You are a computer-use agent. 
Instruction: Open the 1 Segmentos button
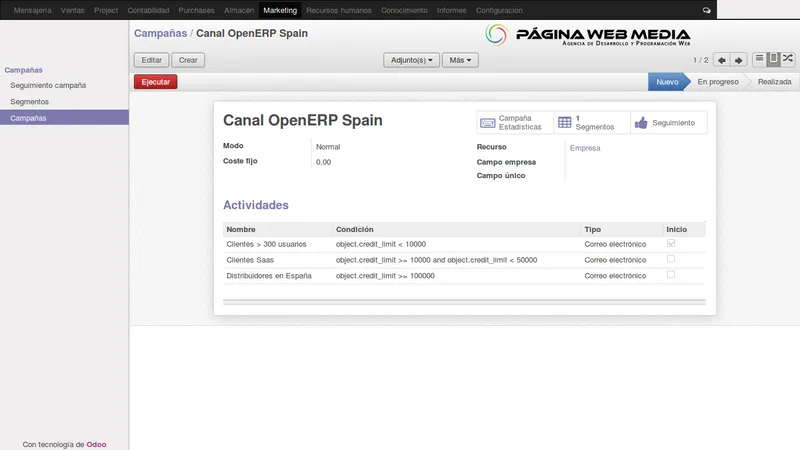592,122
